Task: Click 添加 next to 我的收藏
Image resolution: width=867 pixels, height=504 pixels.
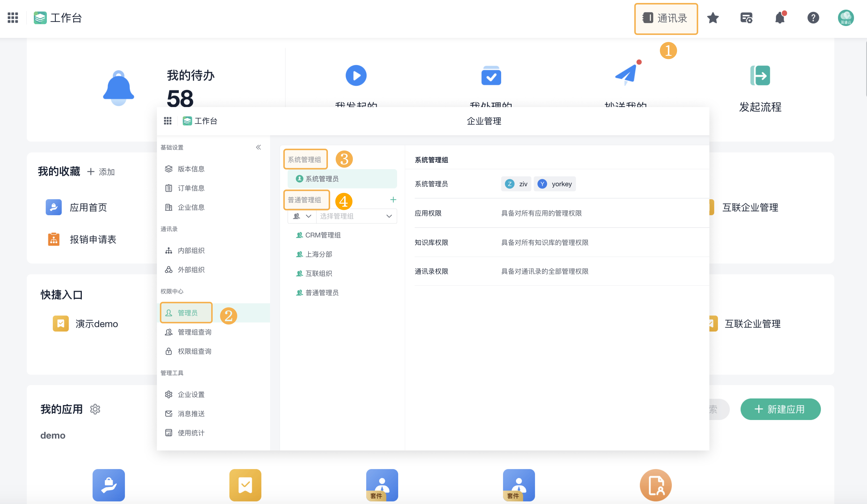Action: [101, 172]
